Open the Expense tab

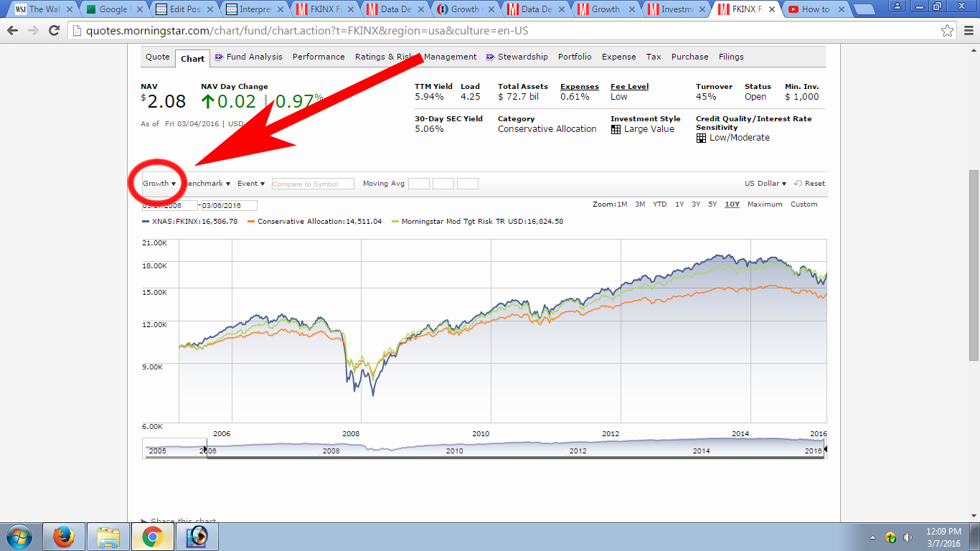(x=618, y=57)
